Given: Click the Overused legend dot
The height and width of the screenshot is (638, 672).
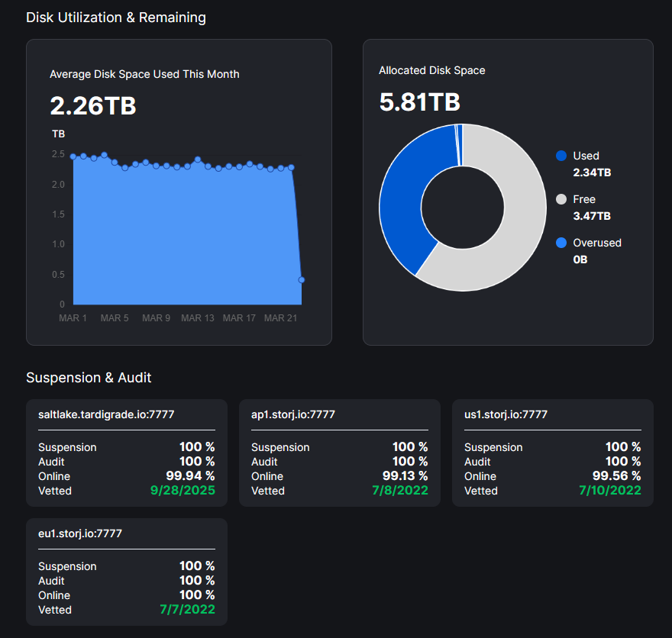Looking at the screenshot, I should click(x=561, y=243).
